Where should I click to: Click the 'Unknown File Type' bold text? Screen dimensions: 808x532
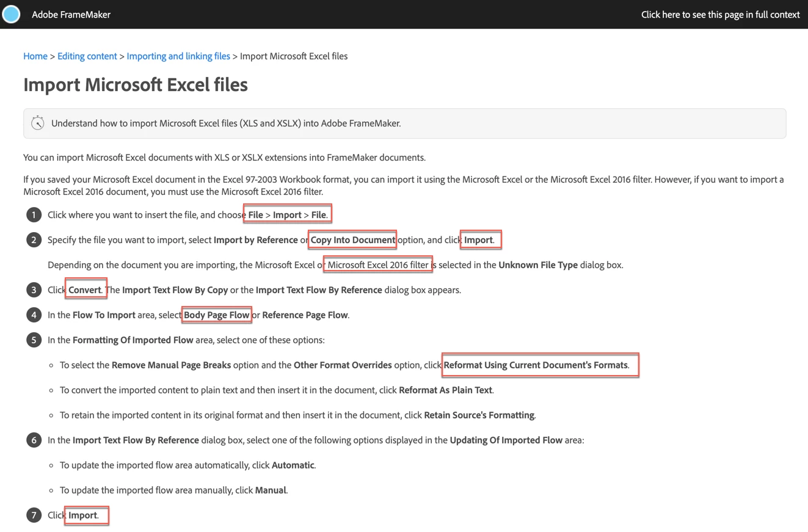click(538, 265)
